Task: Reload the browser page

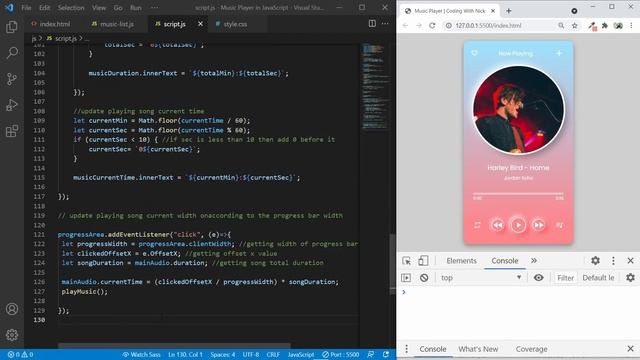Action: click(432, 25)
